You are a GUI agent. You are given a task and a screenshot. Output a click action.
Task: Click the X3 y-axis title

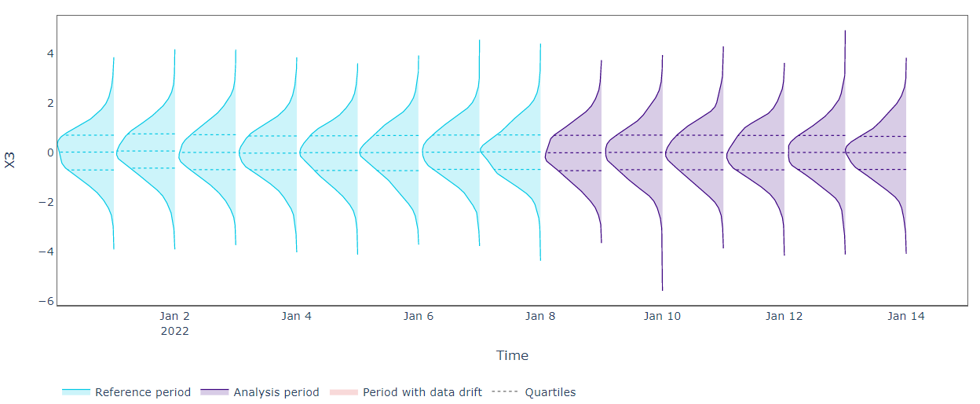pyautogui.click(x=10, y=160)
